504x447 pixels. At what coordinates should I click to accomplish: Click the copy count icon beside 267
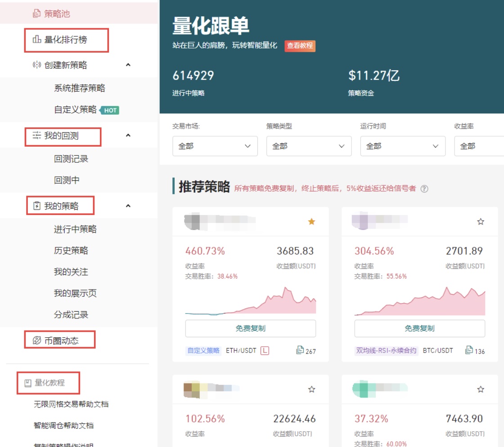(x=300, y=350)
